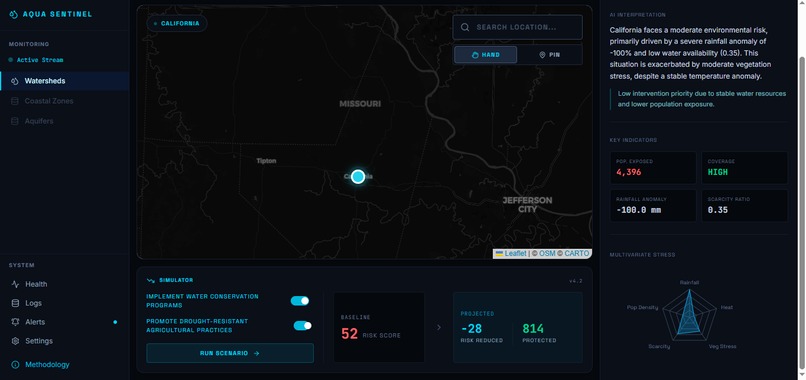Click the search magnifier icon
This screenshot has width=806, height=380.
coord(465,27)
